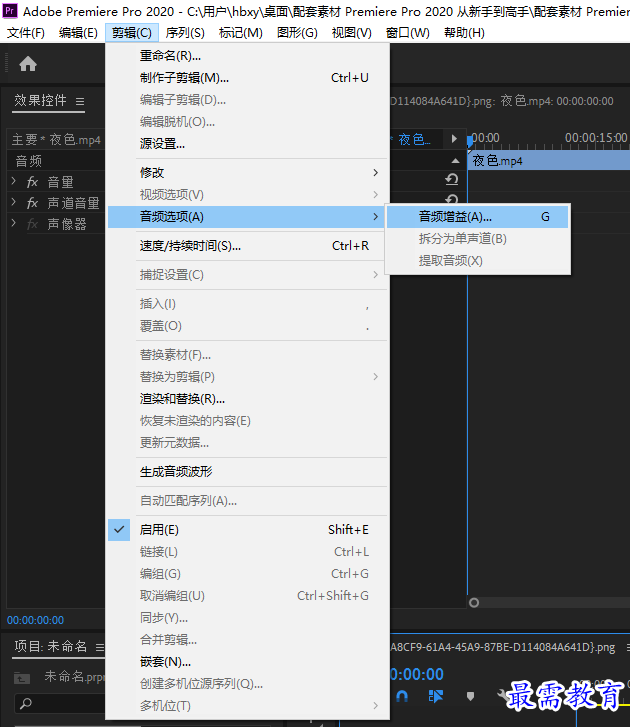Click the 项目: 未命名 panel tab

tap(50, 646)
